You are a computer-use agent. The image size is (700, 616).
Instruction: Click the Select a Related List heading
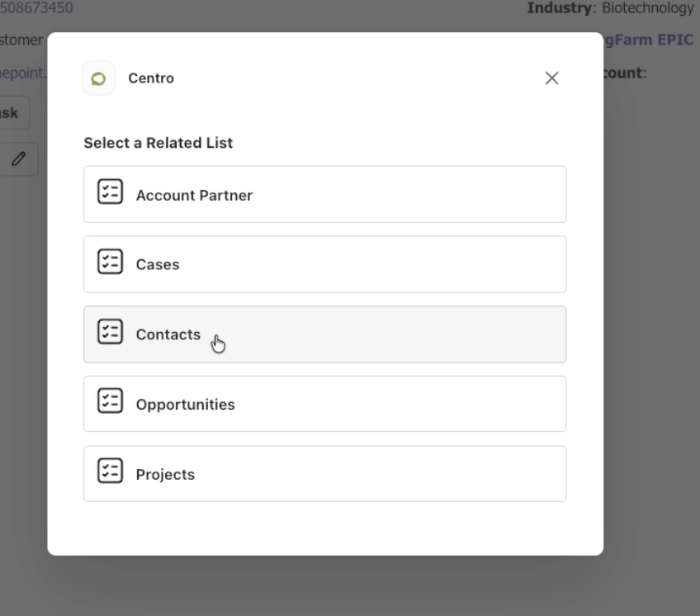158,143
